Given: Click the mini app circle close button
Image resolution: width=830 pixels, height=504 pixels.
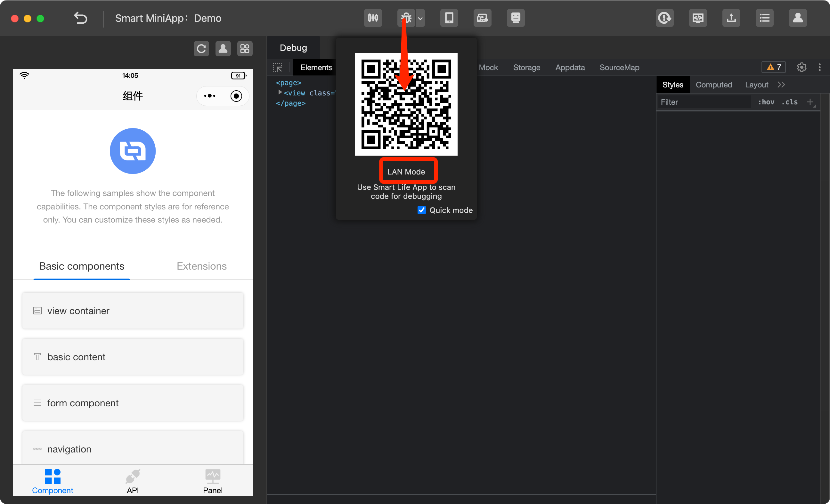Looking at the screenshot, I should coord(236,96).
